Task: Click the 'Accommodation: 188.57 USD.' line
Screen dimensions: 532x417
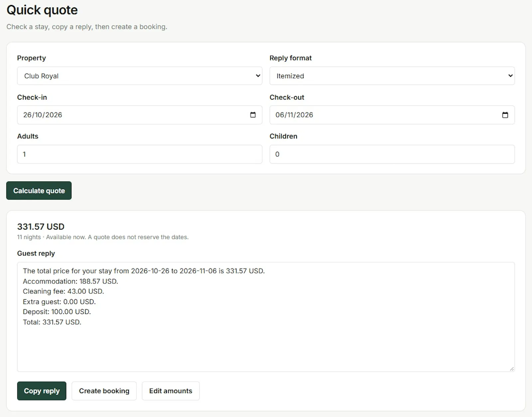Action: point(70,281)
